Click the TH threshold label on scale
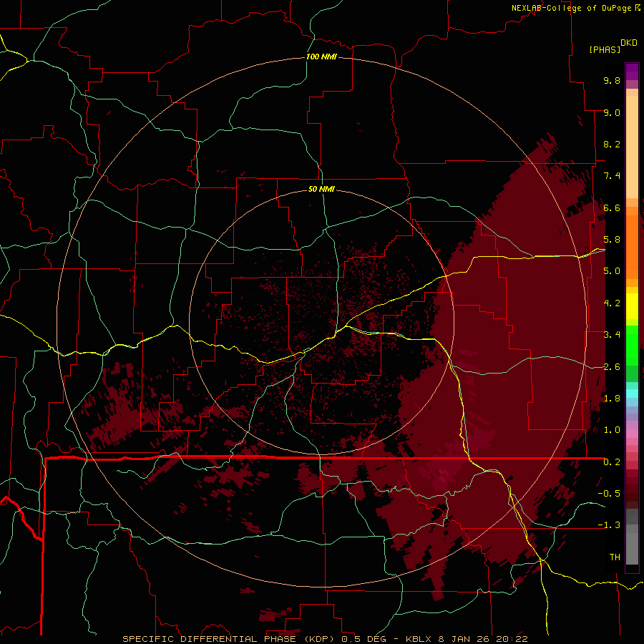The height and width of the screenshot is (644, 644). 615,557
